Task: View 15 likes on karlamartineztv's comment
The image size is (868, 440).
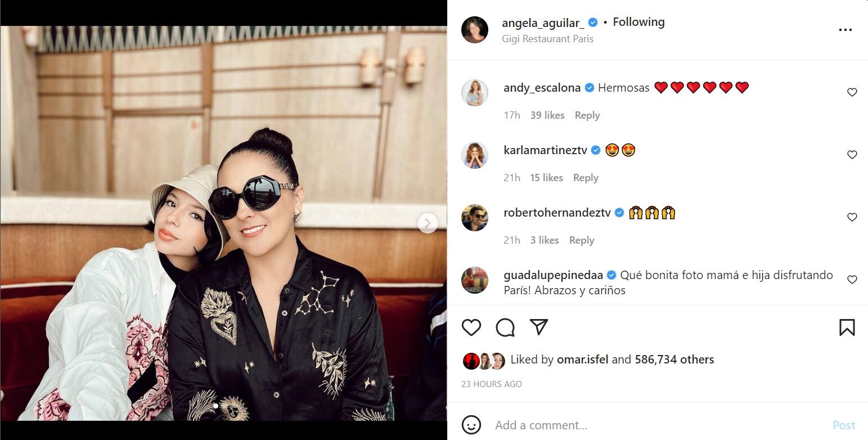Action: tap(546, 178)
